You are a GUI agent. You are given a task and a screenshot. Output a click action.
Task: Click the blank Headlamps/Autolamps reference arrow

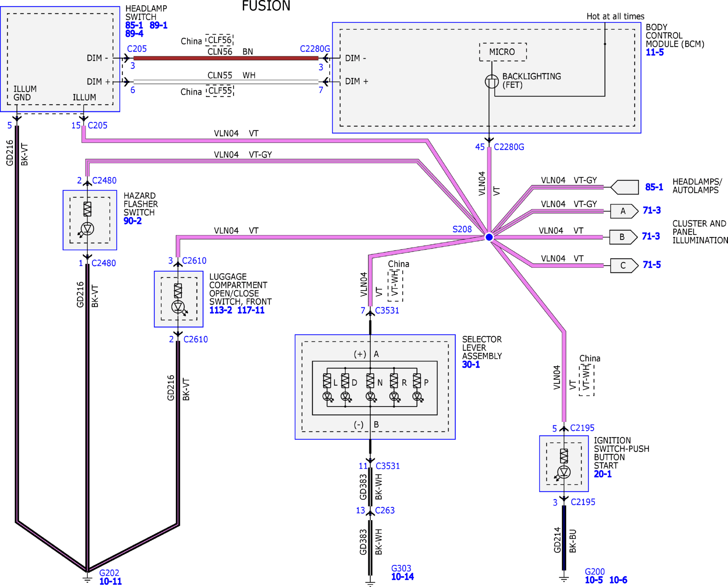point(624,187)
